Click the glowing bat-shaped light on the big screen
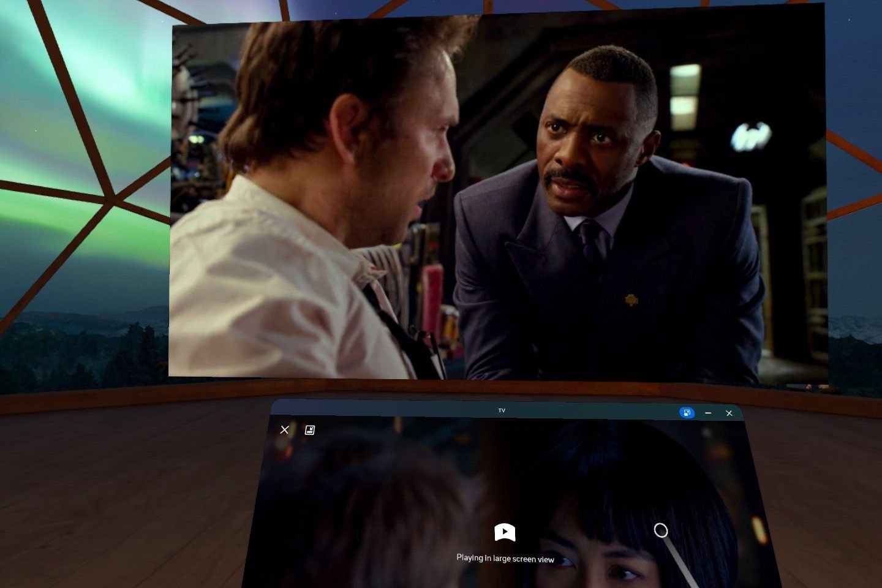The width and height of the screenshot is (882, 588). click(x=750, y=136)
